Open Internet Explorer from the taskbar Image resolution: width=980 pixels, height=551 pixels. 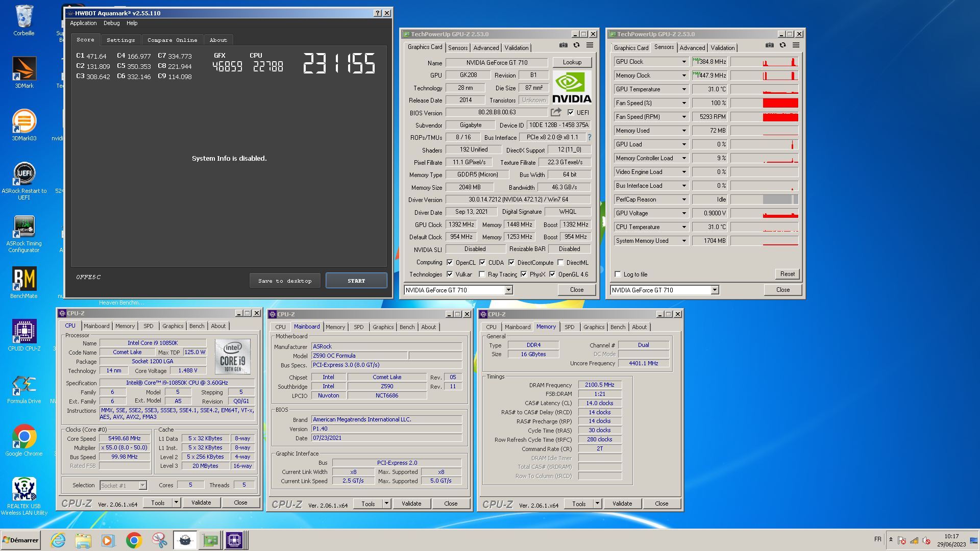coord(58,540)
